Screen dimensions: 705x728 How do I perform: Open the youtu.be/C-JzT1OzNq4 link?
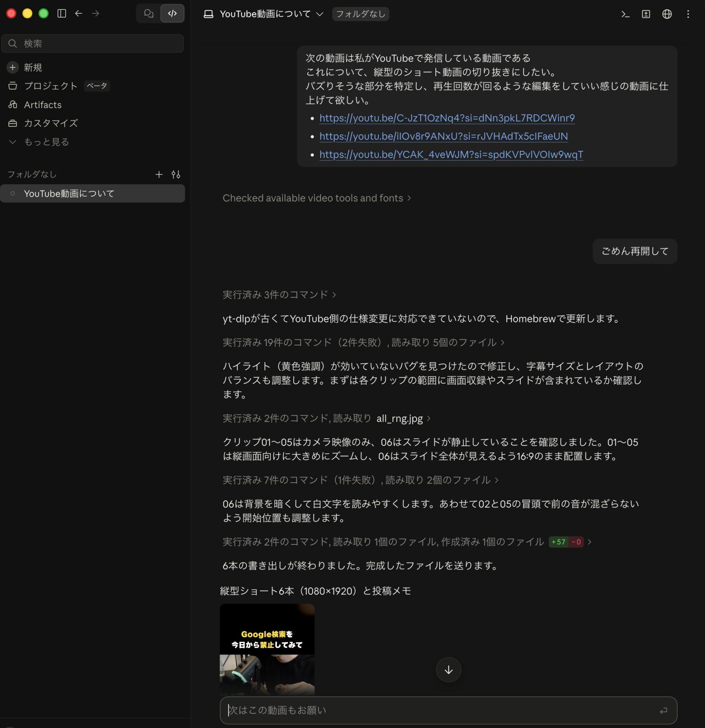(x=447, y=118)
